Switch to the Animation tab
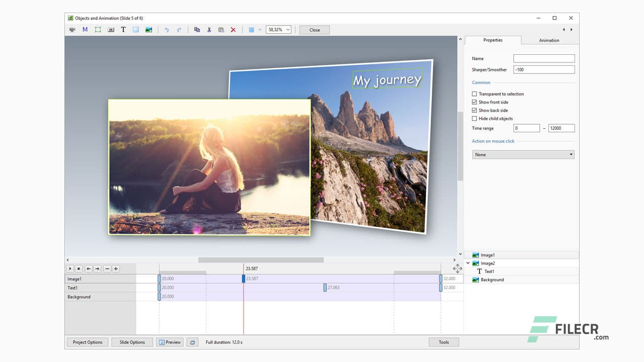Viewport: 644px width, 362px height. pyautogui.click(x=549, y=40)
